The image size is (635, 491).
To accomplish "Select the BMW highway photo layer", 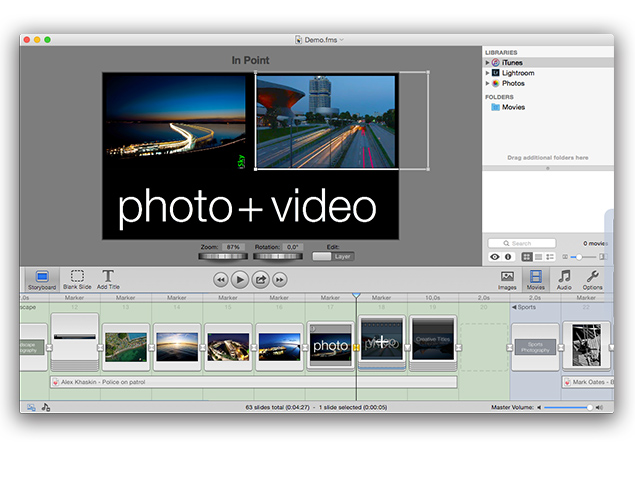I will click(x=326, y=121).
